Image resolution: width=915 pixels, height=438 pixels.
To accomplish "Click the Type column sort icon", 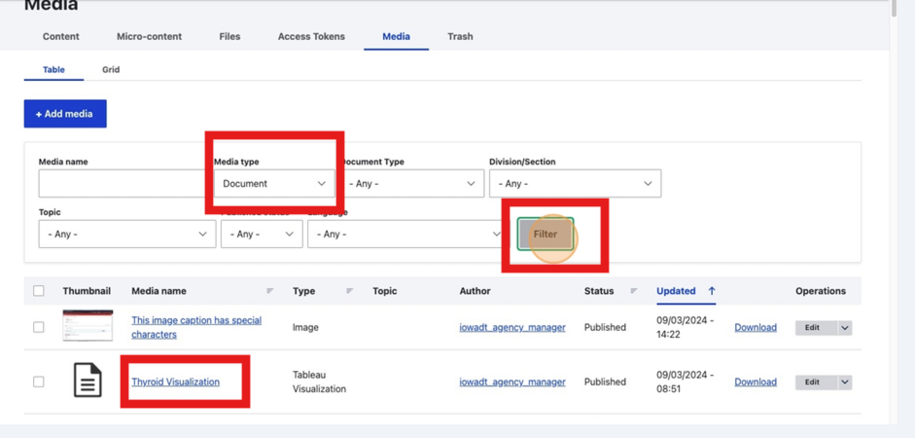I will pyautogui.click(x=349, y=291).
